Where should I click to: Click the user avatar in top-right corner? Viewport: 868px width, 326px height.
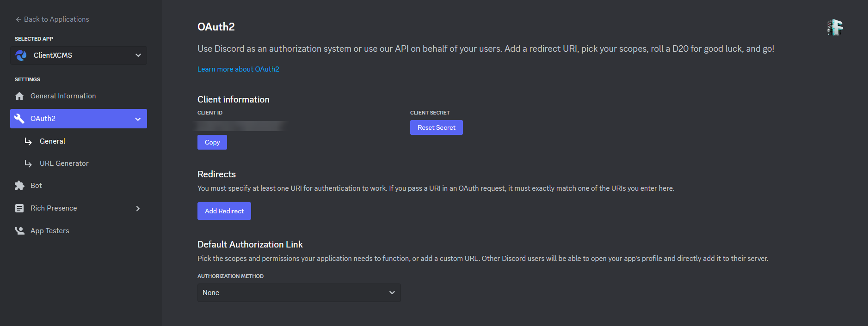(835, 27)
